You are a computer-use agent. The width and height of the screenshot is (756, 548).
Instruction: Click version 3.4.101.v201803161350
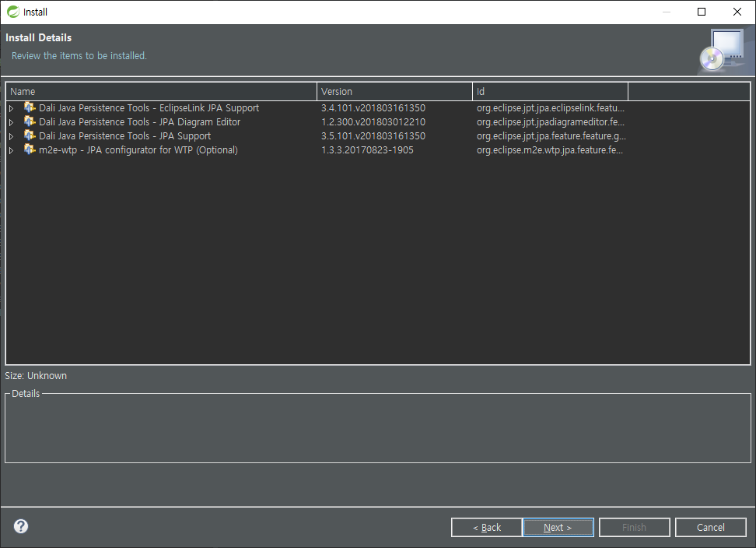click(x=373, y=108)
